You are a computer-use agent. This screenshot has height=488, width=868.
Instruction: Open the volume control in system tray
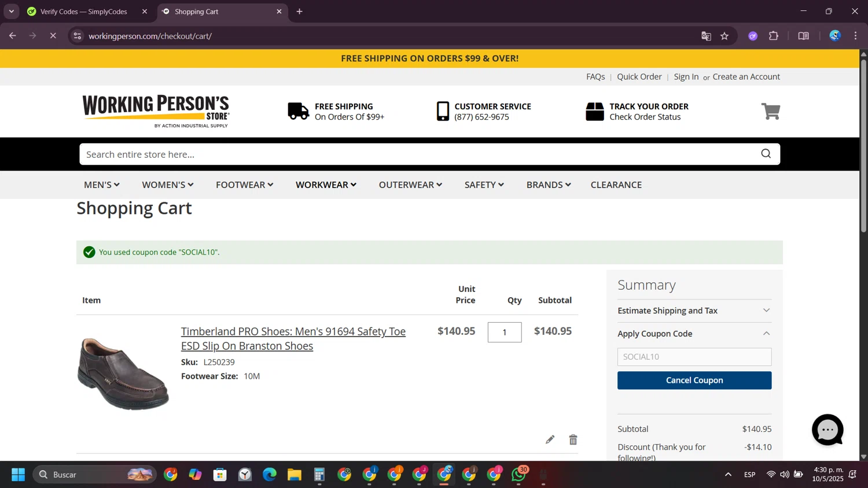click(x=785, y=475)
